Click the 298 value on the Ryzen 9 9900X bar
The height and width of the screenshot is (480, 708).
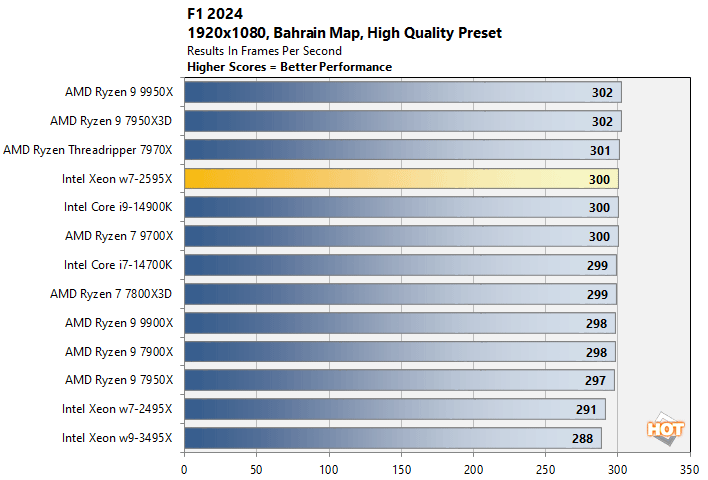point(596,324)
